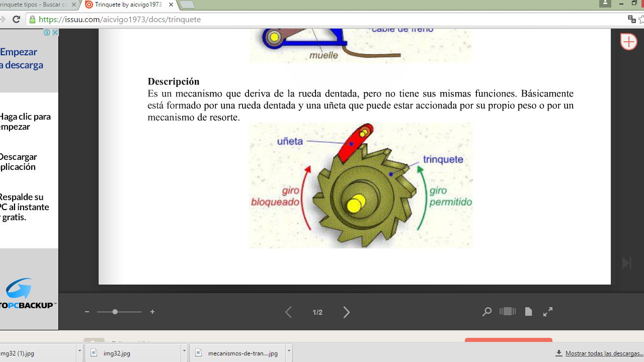
Task: Reload the page with the refresh icon
Action: coord(16,20)
